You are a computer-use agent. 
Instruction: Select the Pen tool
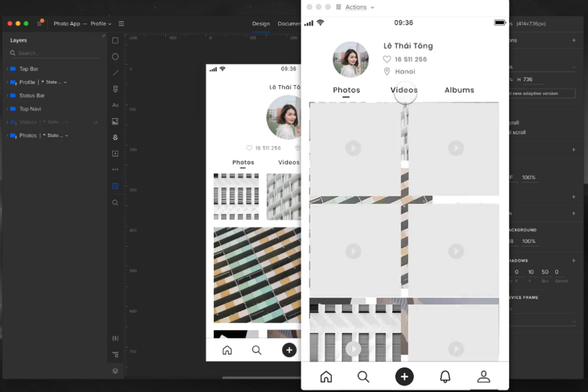[115, 89]
